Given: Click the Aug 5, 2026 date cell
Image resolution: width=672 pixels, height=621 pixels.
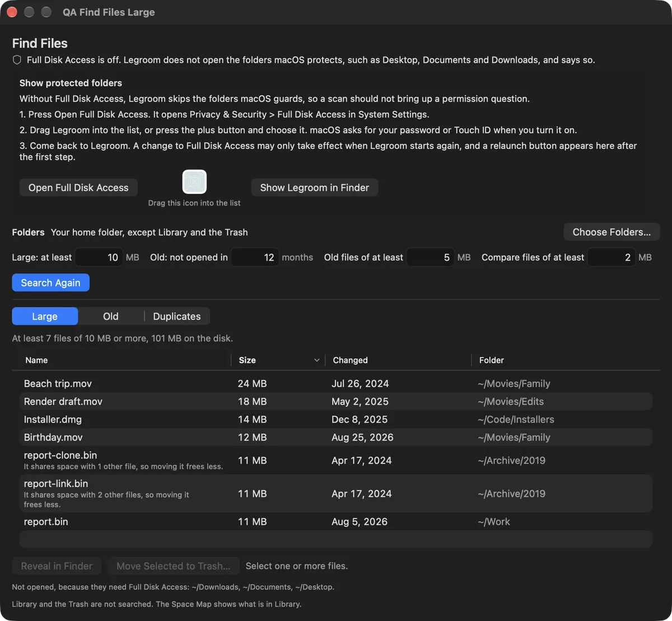Looking at the screenshot, I should [x=360, y=521].
